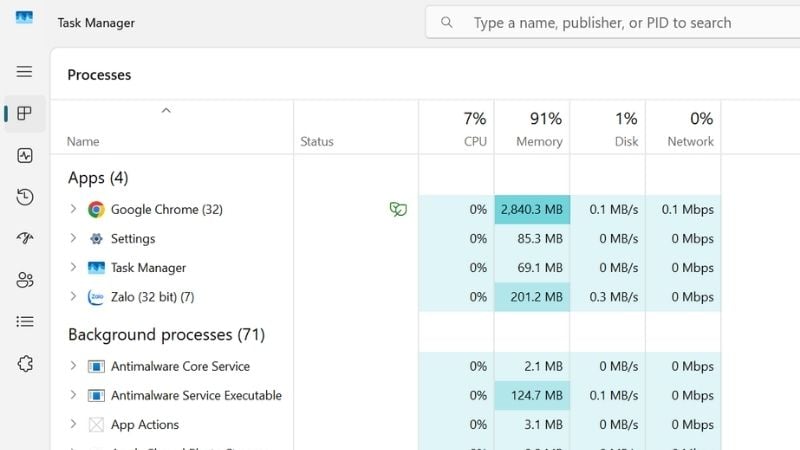Click the Task Manager process icon

pyautogui.click(x=96, y=267)
